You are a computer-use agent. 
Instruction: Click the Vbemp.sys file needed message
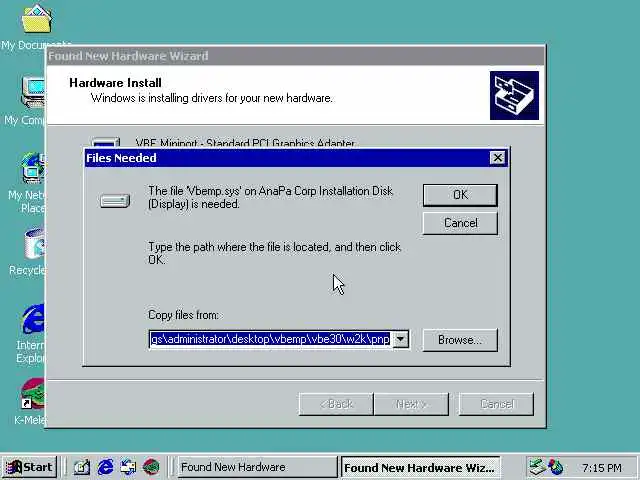tap(271, 197)
